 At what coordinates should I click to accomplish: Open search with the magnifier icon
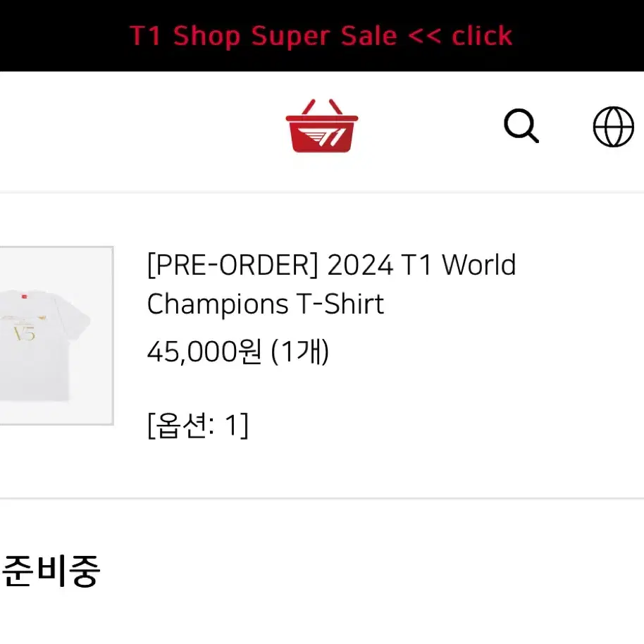[521, 125]
